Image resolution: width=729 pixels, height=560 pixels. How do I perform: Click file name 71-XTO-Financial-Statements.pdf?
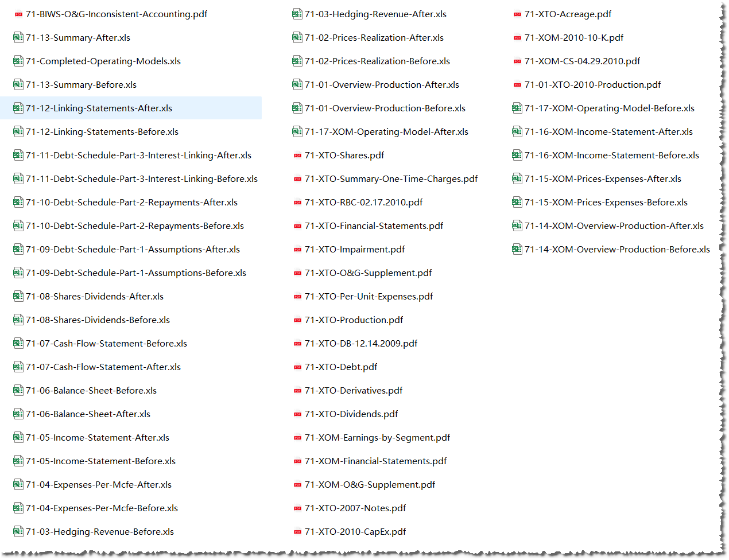(374, 226)
